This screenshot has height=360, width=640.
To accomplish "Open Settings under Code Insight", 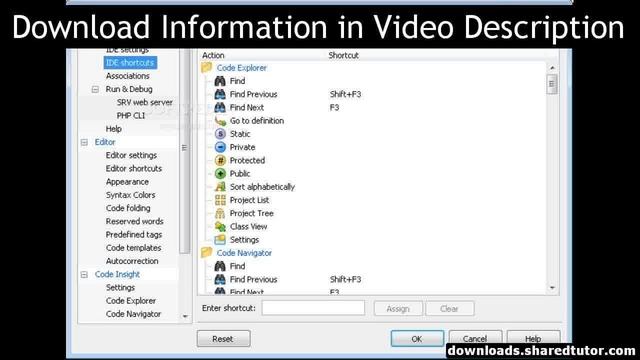I will (120, 287).
